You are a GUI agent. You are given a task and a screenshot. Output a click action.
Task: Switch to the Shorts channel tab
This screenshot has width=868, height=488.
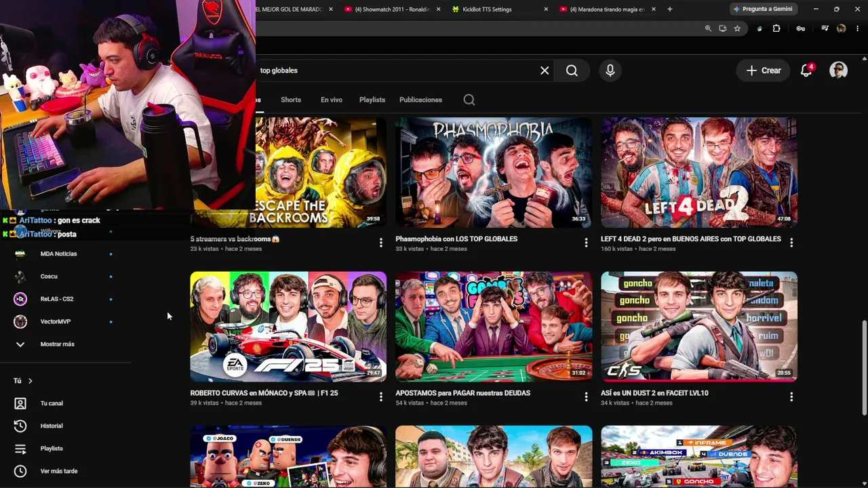coord(291,100)
